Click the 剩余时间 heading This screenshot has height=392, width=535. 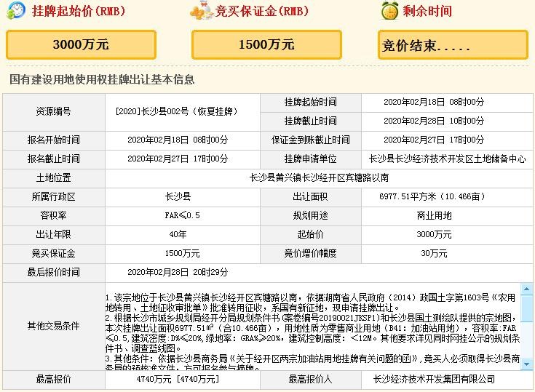coord(427,11)
